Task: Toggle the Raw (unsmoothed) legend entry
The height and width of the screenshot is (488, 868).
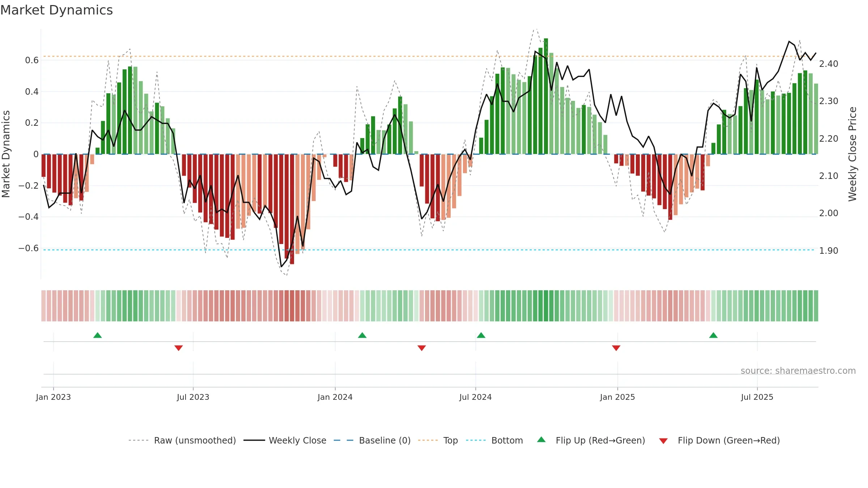Action: (182, 440)
